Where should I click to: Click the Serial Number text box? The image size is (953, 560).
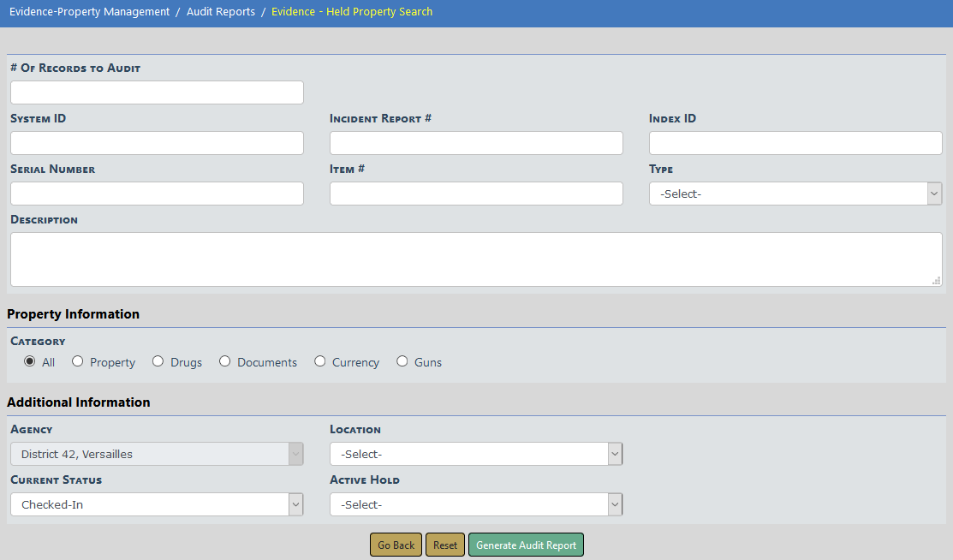click(x=157, y=194)
